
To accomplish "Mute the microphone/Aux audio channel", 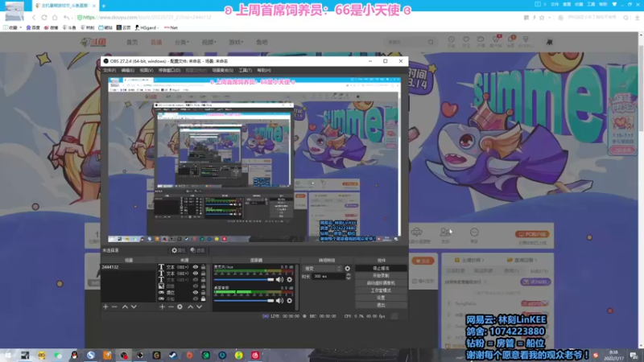I will click(279, 279).
